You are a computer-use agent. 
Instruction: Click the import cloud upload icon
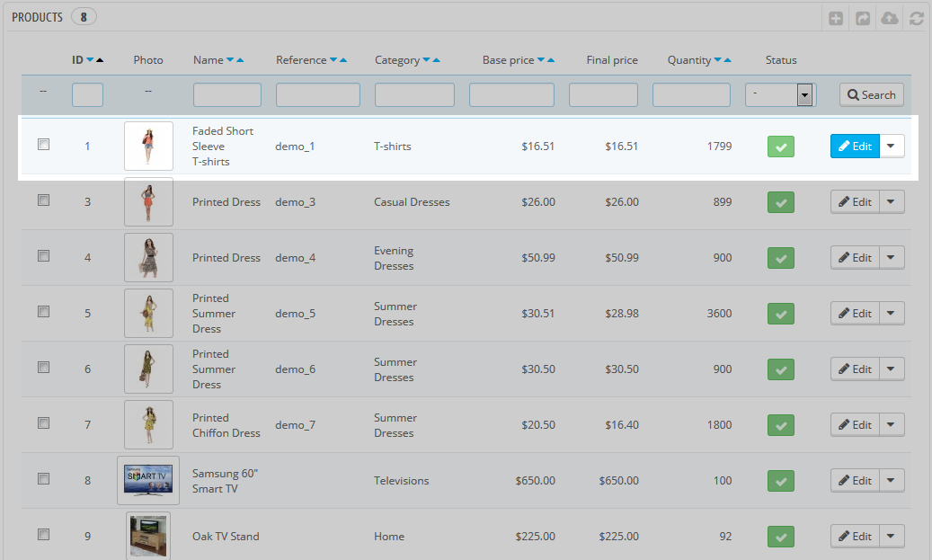[x=890, y=18]
